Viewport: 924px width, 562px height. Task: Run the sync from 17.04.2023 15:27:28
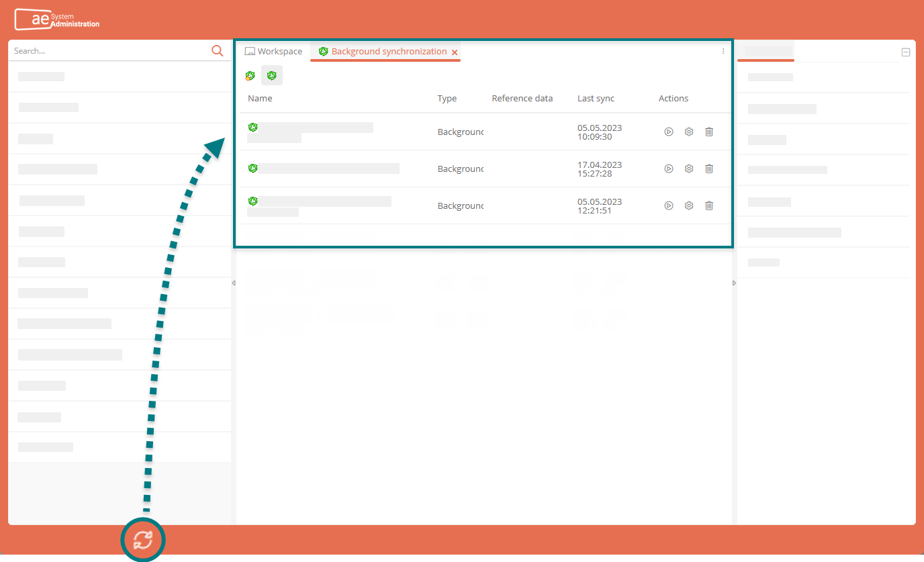click(x=668, y=169)
